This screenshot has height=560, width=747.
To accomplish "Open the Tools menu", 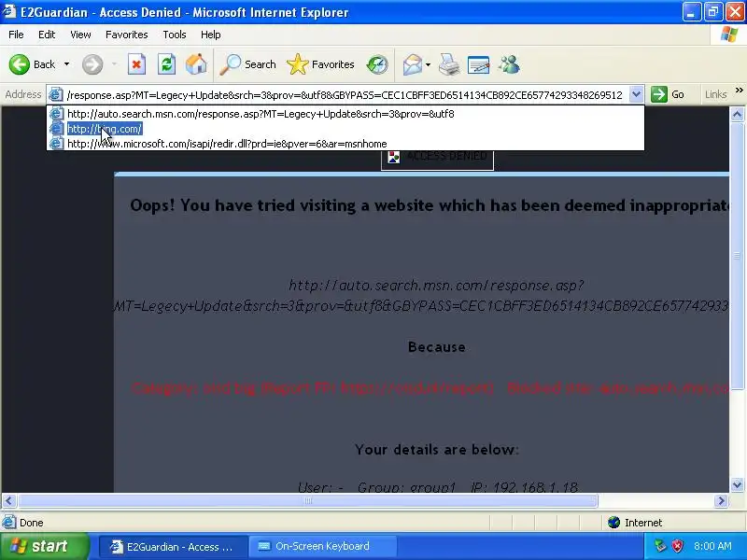I will pyautogui.click(x=175, y=35).
